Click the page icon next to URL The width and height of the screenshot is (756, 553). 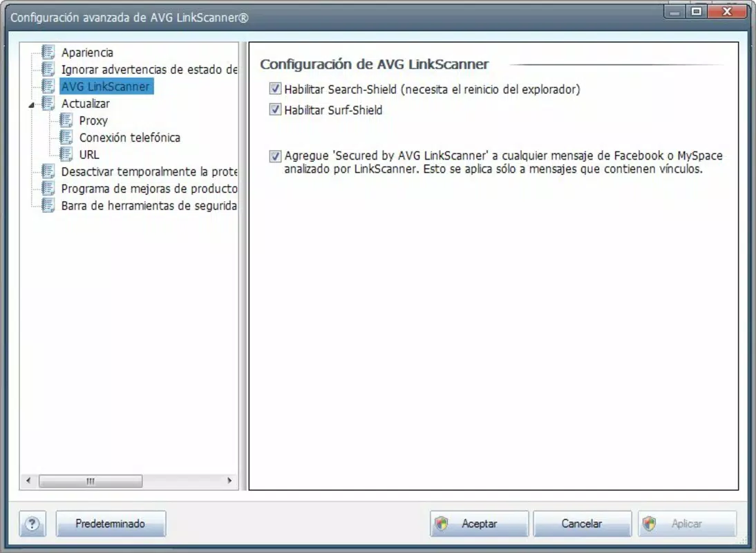pyautogui.click(x=66, y=154)
